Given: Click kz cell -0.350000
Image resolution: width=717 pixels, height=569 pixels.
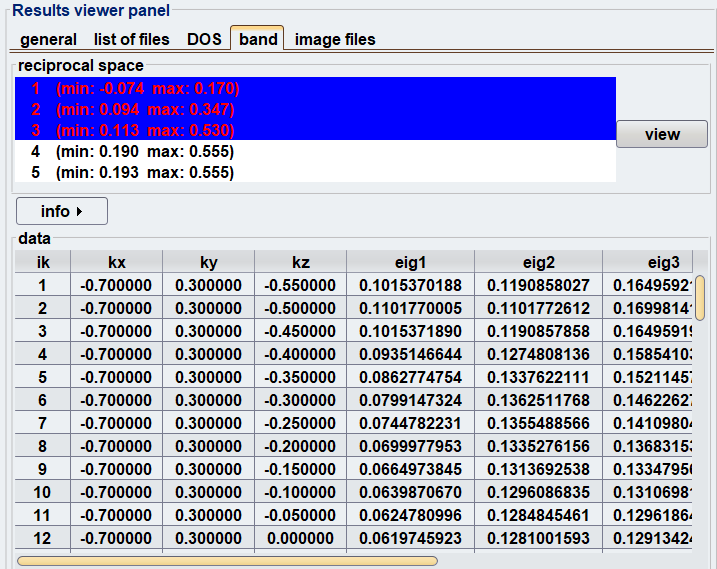Looking at the screenshot, I should pyautogui.click(x=300, y=377).
